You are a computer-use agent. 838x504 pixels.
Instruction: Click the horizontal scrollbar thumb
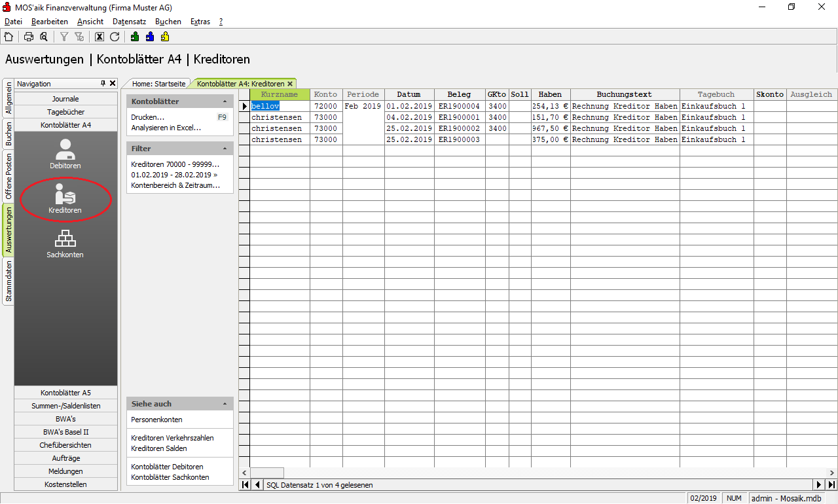click(x=267, y=473)
